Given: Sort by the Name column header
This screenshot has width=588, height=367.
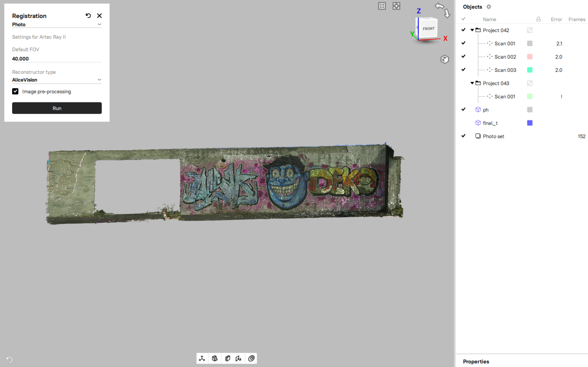Looking at the screenshot, I should [489, 20].
